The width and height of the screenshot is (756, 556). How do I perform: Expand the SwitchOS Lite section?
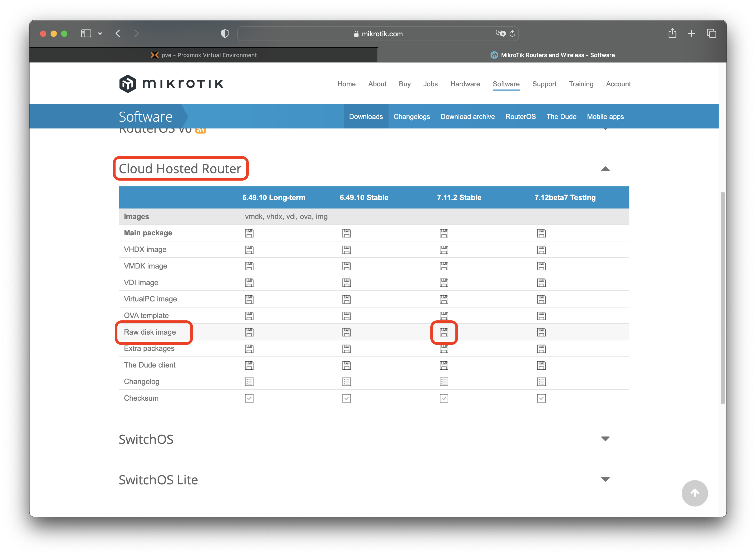pyautogui.click(x=605, y=479)
